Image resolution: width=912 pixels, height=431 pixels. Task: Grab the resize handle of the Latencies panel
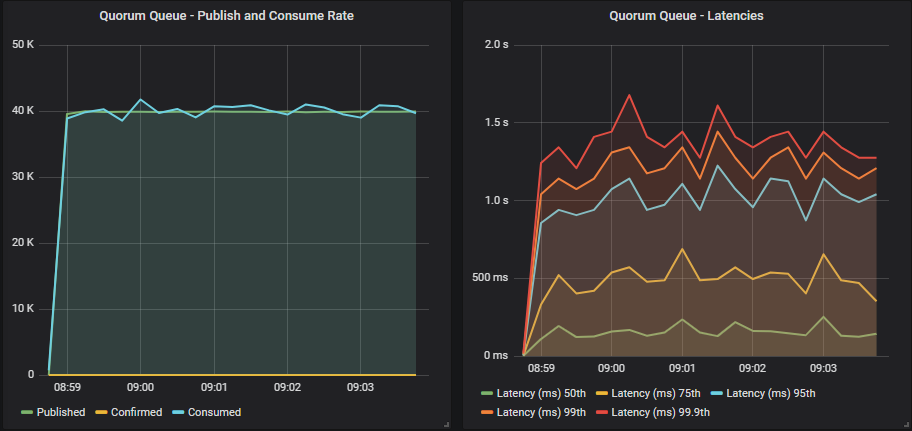pos(903,424)
